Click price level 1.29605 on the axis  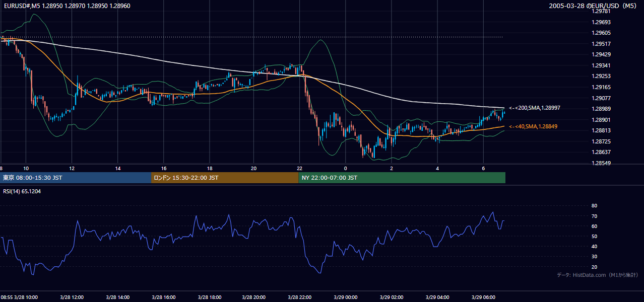coord(601,33)
